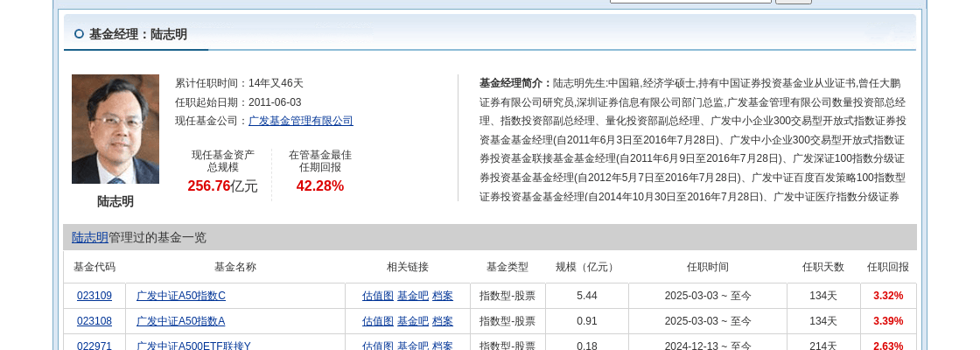Click the 基金类型 column header
Image resolution: width=980 pixels, height=350 pixels.
click(507, 267)
